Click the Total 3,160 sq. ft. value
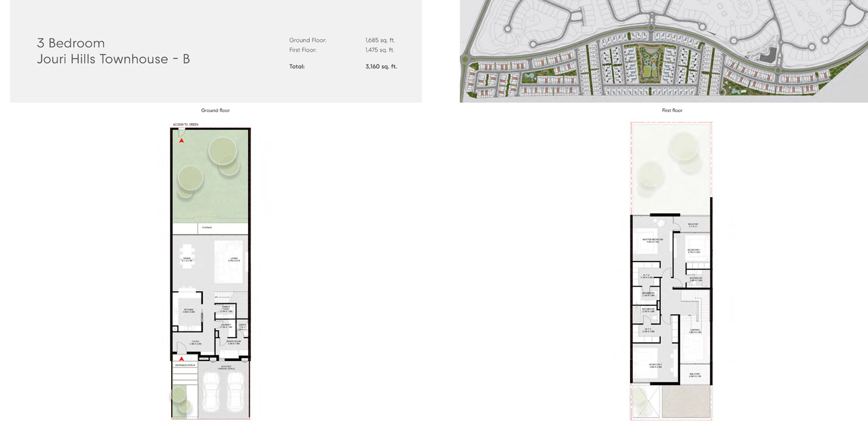Image resolution: width=868 pixels, height=428 pixels. [x=381, y=66]
